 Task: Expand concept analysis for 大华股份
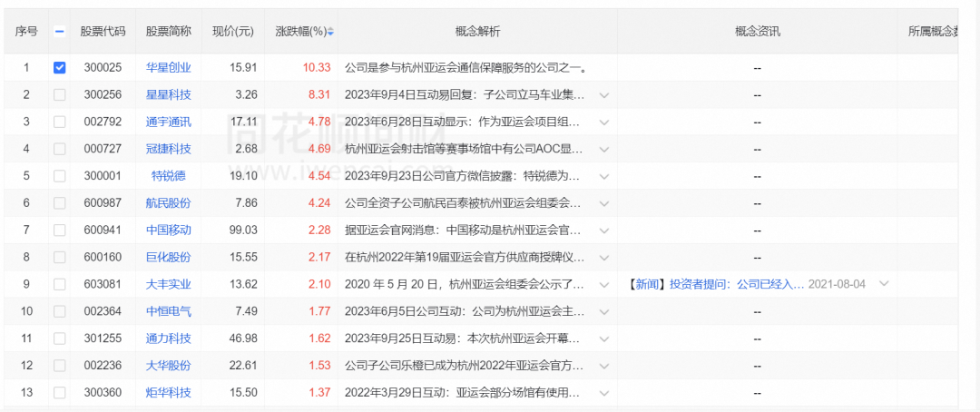(x=603, y=367)
